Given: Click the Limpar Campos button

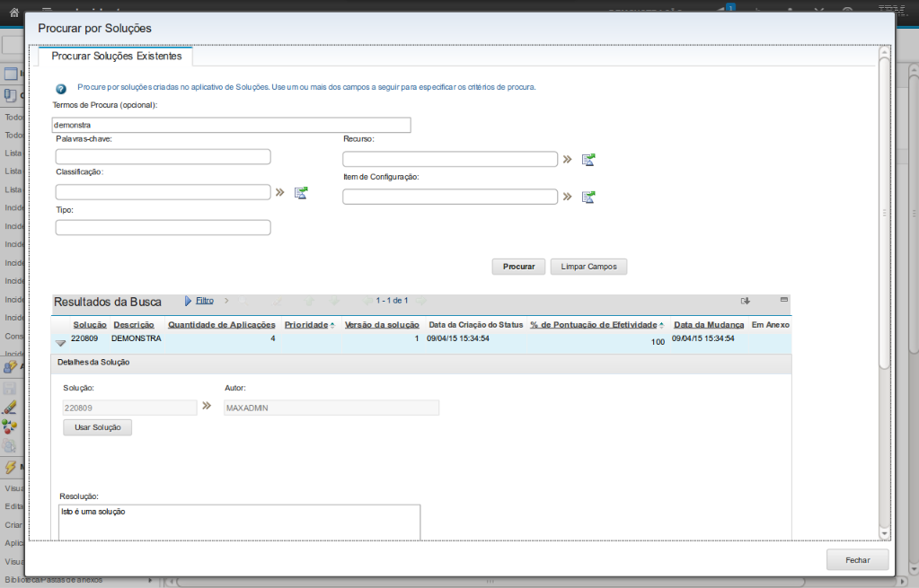Looking at the screenshot, I should pyautogui.click(x=588, y=267).
